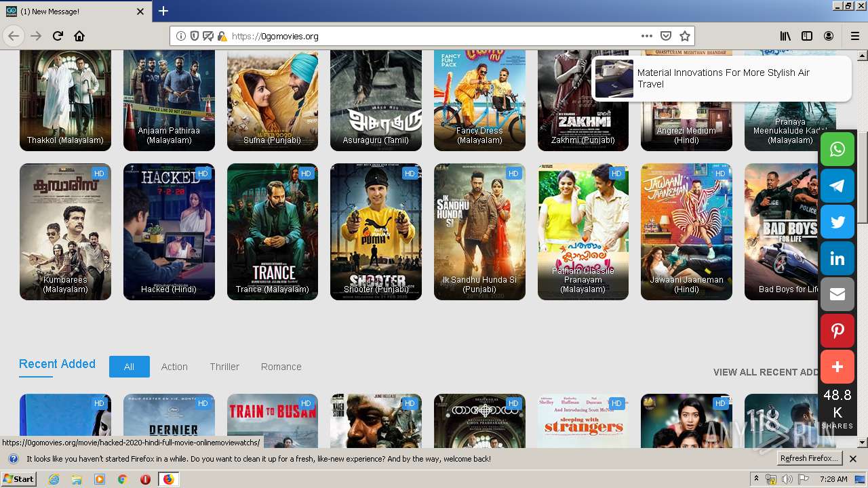Dismiss the Firefox refresh notification bar
The height and width of the screenshot is (488, 868).
click(853, 459)
